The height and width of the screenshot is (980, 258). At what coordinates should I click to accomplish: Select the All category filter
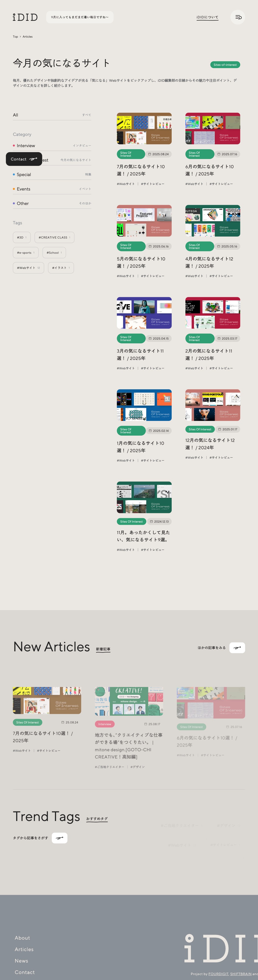click(52, 115)
